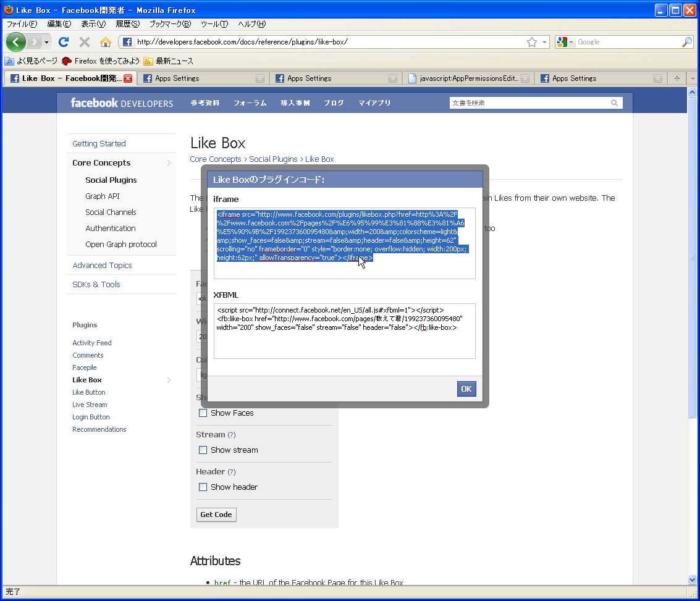Screen dimensions: 700x601
Task: Click into the XFBML code text area
Action: tap(345, 331)
